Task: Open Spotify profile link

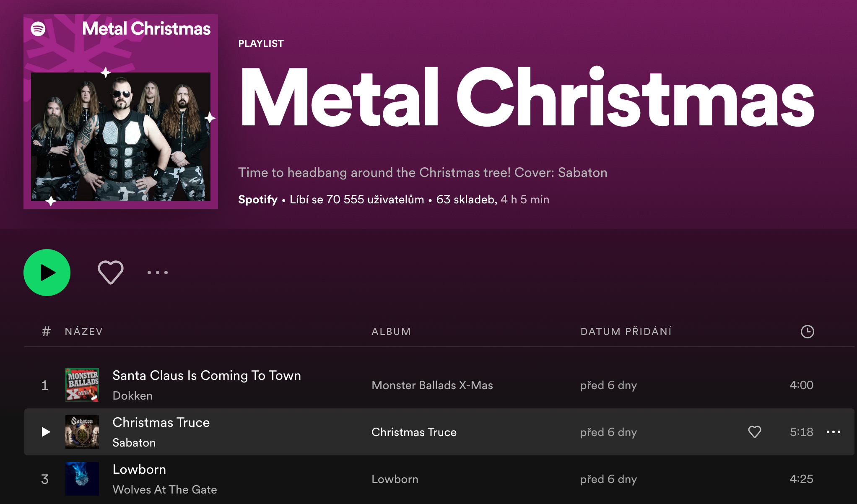Action: 257,200
